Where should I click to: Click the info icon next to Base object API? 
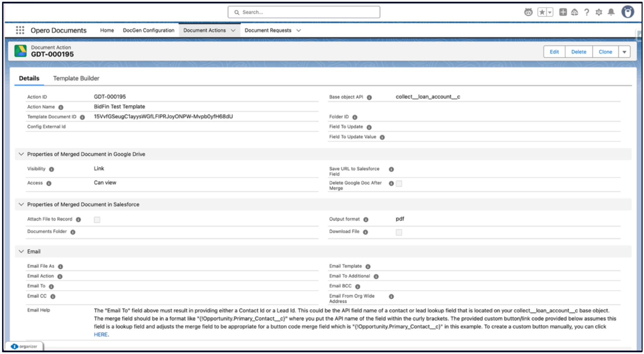369,98
